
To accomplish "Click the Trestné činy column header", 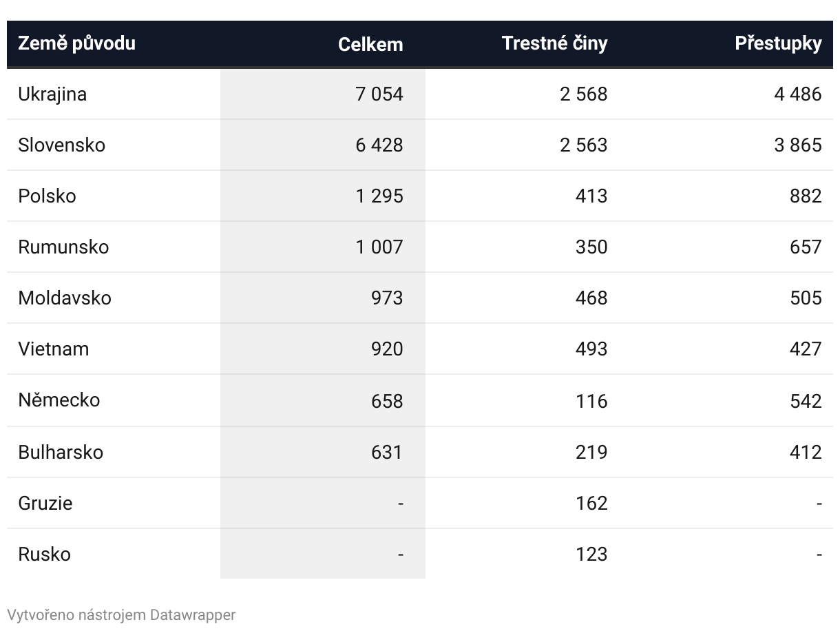I will tap(554, 43).
